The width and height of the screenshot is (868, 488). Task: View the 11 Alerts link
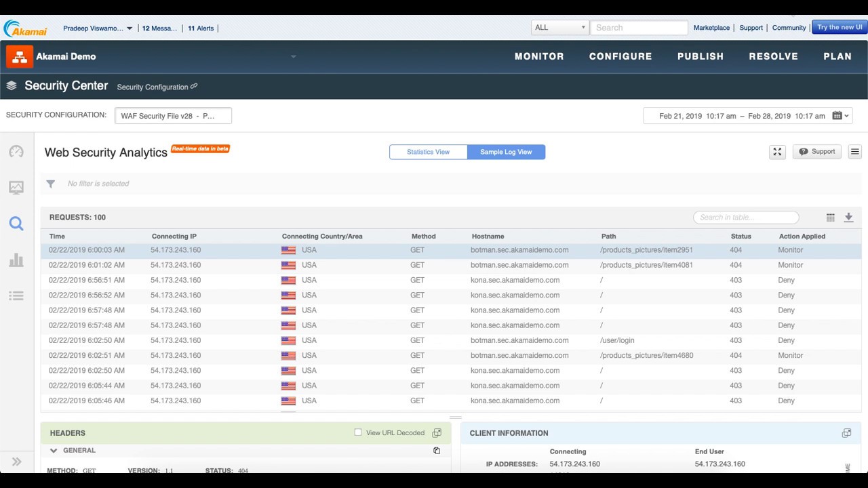201,28
